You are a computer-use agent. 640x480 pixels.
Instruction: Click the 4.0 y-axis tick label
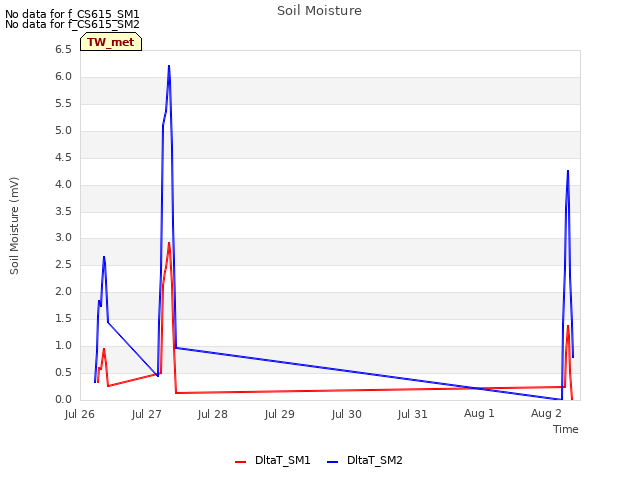(63, 184)
